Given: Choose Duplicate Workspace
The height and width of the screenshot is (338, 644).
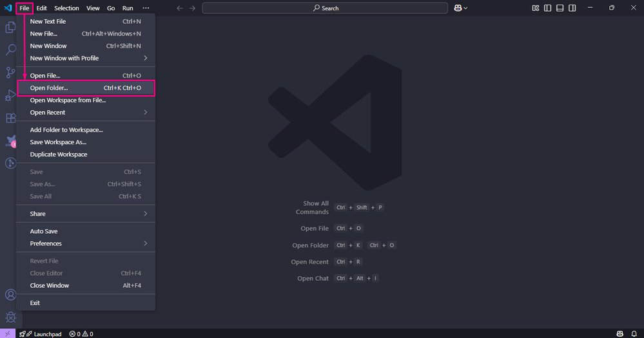Looking at the screenshot, I should pos(86,155).
